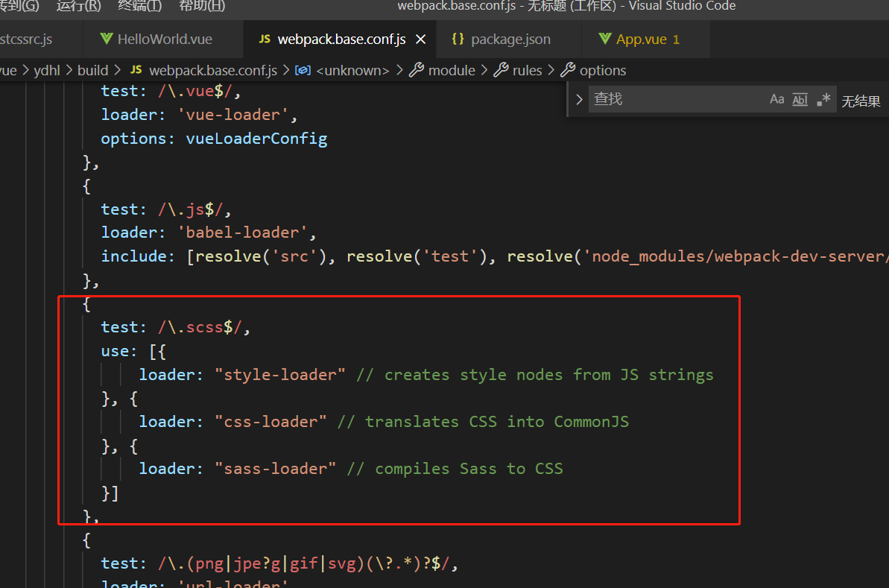
Task: Click <unknown> breadcrumb symbol
Action: pos(352,70)
